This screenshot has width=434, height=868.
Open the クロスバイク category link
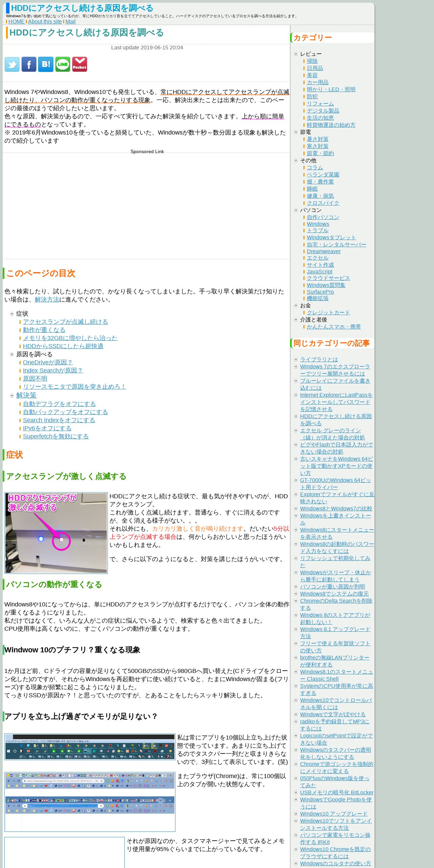coord(323,203)
